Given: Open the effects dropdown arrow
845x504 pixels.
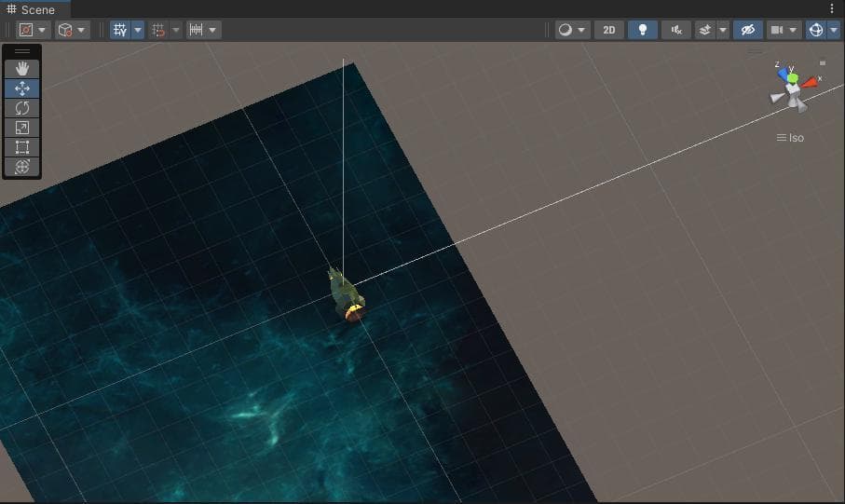Looking at the screenshot, I should tap(723, 30).
